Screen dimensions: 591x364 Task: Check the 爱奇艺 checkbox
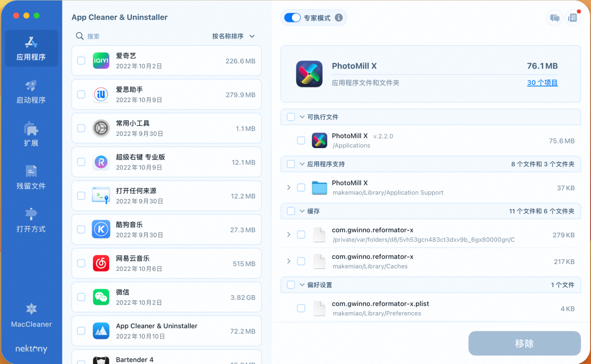81,61
